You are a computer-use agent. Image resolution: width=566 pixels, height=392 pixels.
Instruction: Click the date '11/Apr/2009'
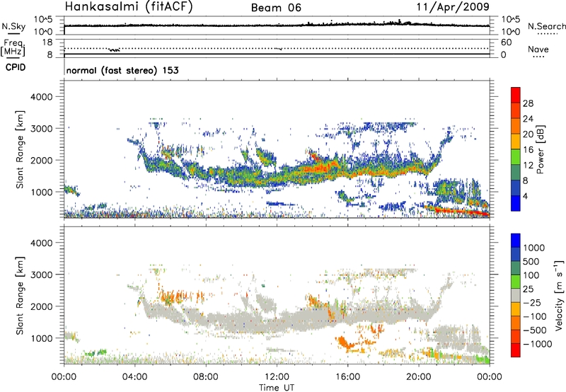453,7
